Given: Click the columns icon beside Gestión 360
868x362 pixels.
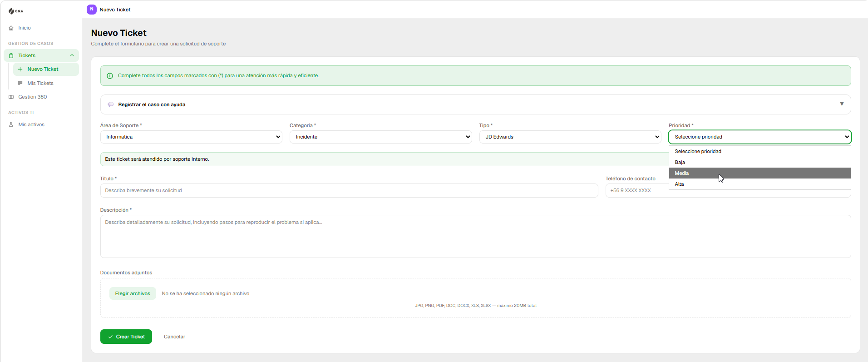Looking at the screenshot, I should [x=11, y=97].
